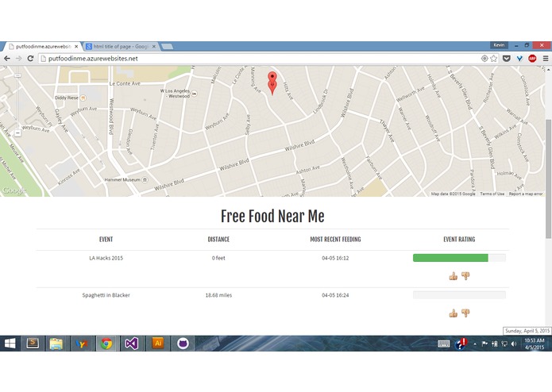
Task: Reload the page with refresh icon
Action: pos(30,59)
